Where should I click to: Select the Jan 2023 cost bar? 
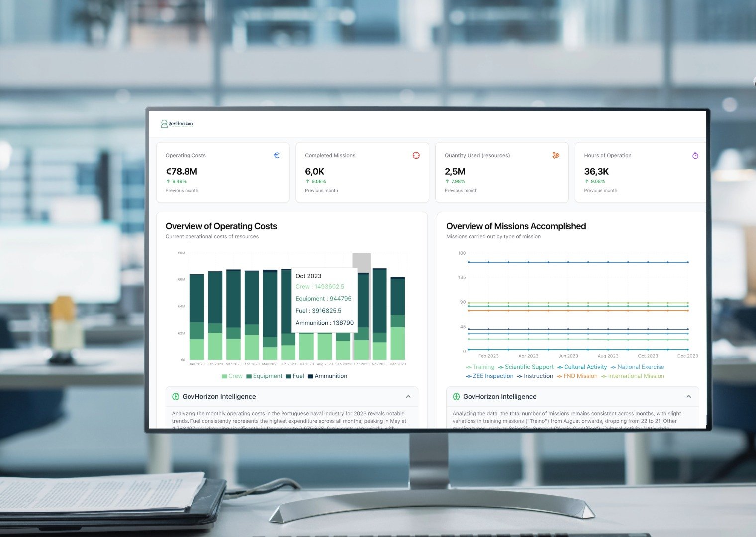click(x=197, y=317)
